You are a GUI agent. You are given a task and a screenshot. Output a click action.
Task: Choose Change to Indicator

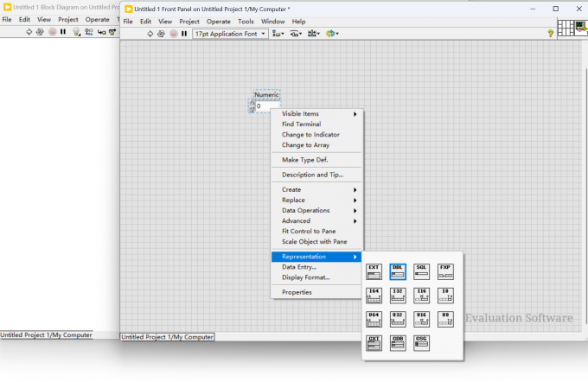[316, 135]
